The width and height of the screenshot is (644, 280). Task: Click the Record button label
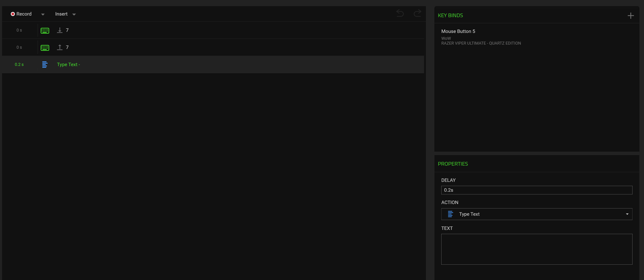point(24,14)
